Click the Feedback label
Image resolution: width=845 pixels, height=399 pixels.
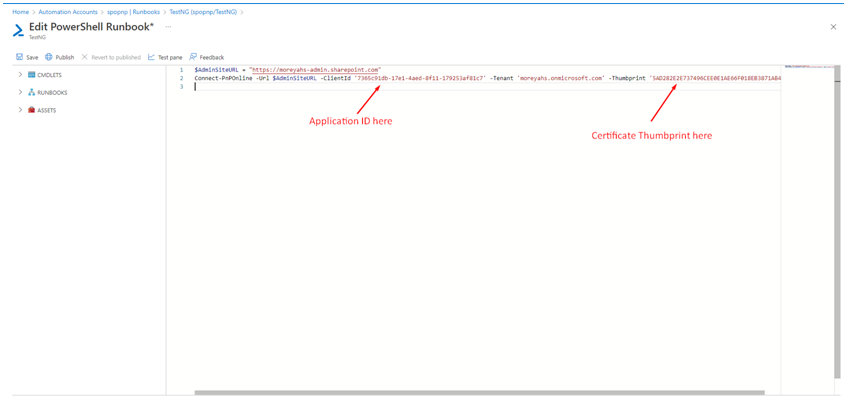coord(212,57)
